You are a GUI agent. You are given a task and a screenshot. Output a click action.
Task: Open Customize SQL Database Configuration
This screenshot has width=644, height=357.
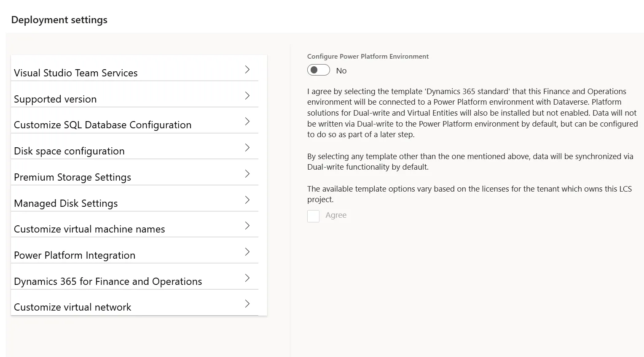click(x=134, y=121)
